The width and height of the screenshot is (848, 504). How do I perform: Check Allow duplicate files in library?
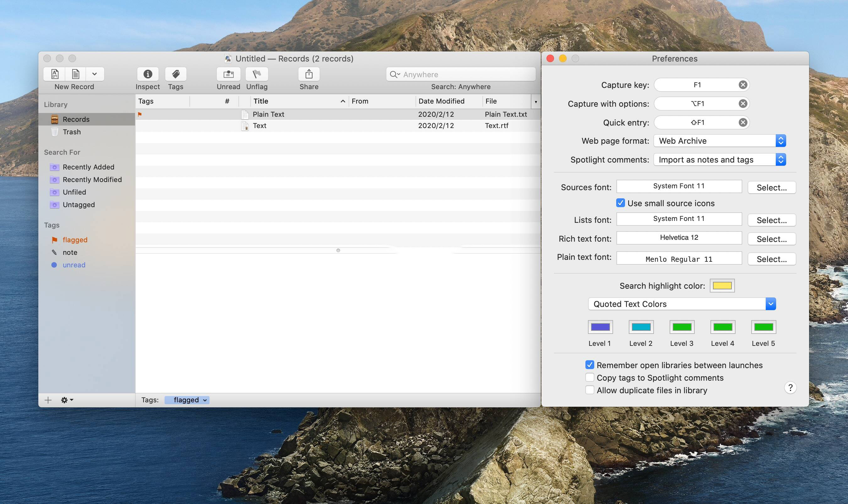point(590,390)
